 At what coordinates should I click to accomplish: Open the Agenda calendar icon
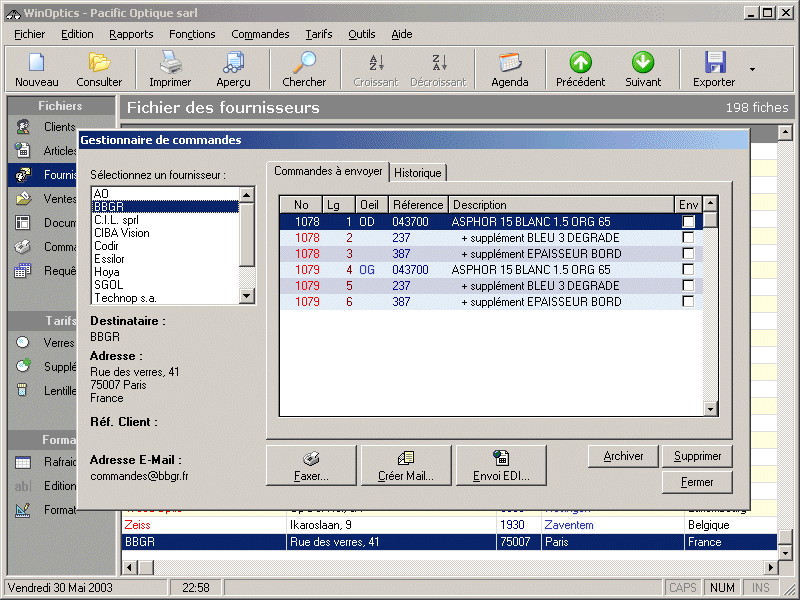coord(510,64)
